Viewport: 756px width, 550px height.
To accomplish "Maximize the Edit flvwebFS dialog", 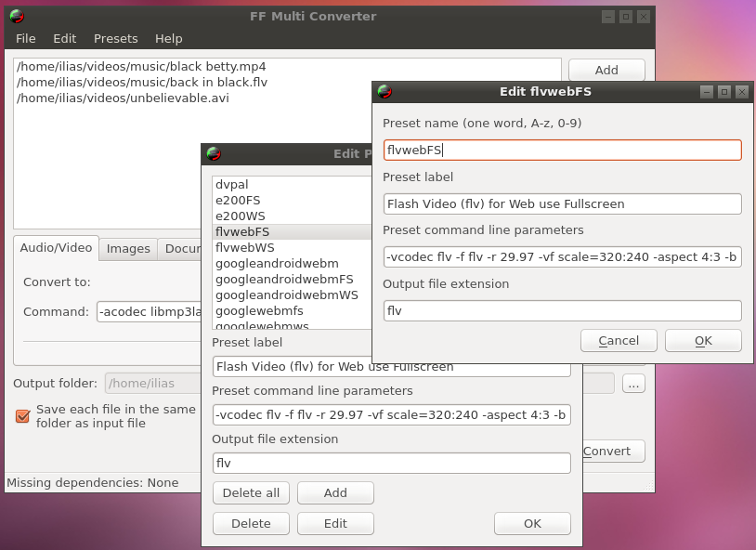I will coord(724,92).
